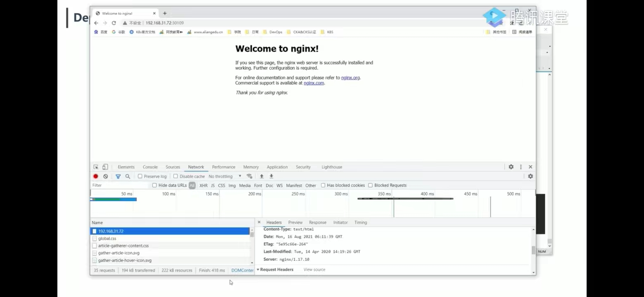This screenshot has height=297, width=644.
Task: Clear the network log
Action: (106, 177)
